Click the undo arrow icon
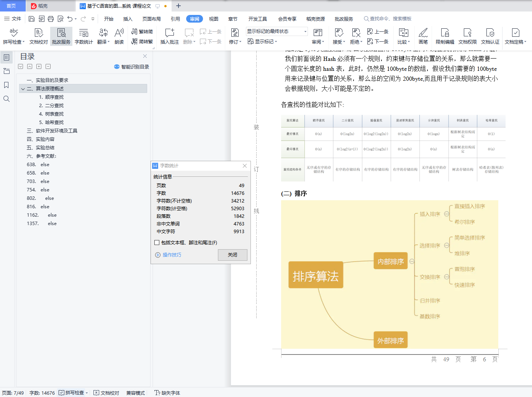 70,19
